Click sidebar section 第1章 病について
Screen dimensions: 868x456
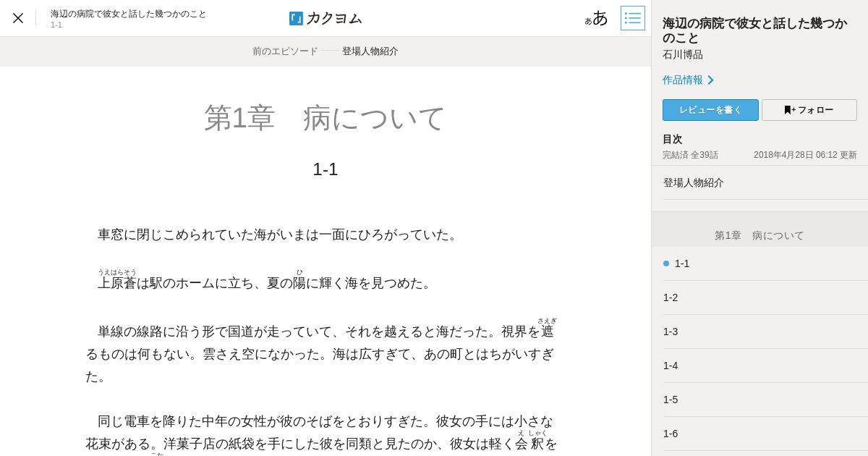pos(759,235)
